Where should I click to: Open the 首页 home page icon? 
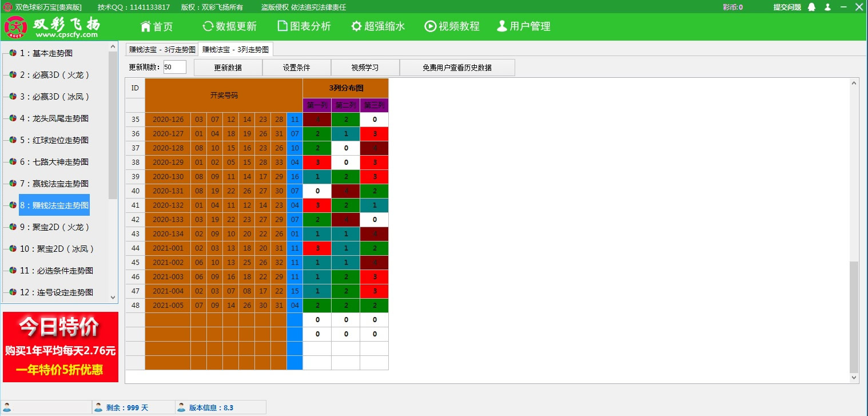(x=156, y=26)
